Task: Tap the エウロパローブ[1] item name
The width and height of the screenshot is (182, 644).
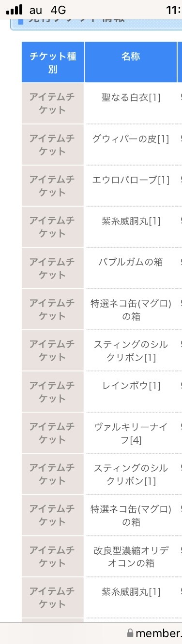Action: [x=131, y=180]
